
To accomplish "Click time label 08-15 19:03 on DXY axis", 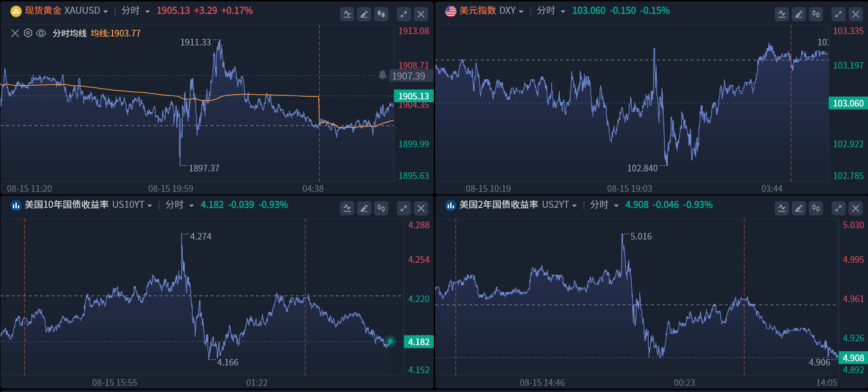I will coord(629,188).
